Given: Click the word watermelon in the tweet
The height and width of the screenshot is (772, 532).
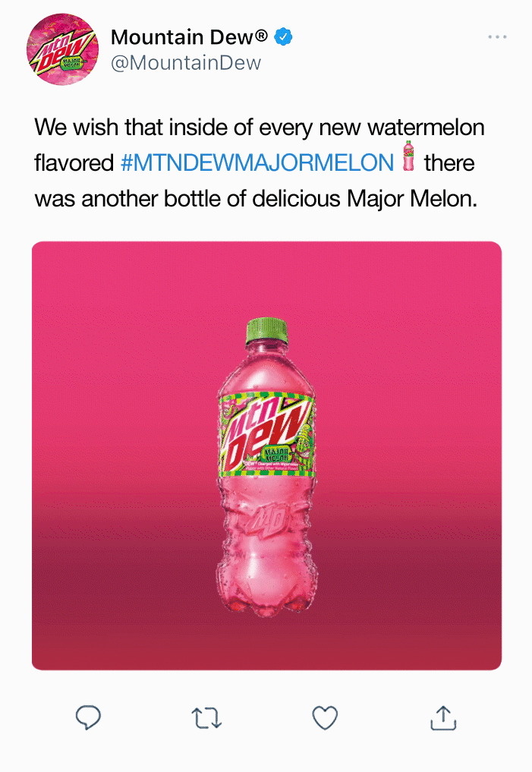Looking at the screenshot, I should point(427,127).
